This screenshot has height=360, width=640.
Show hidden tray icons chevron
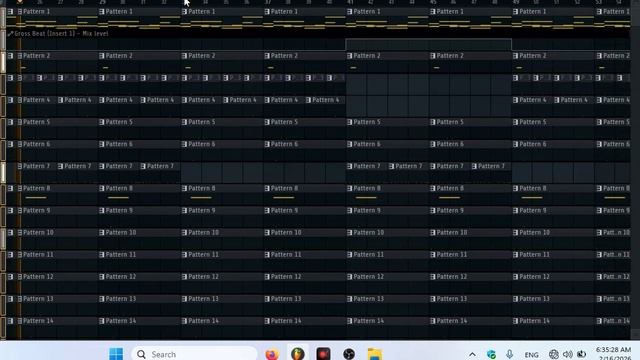tap(472, 354)
